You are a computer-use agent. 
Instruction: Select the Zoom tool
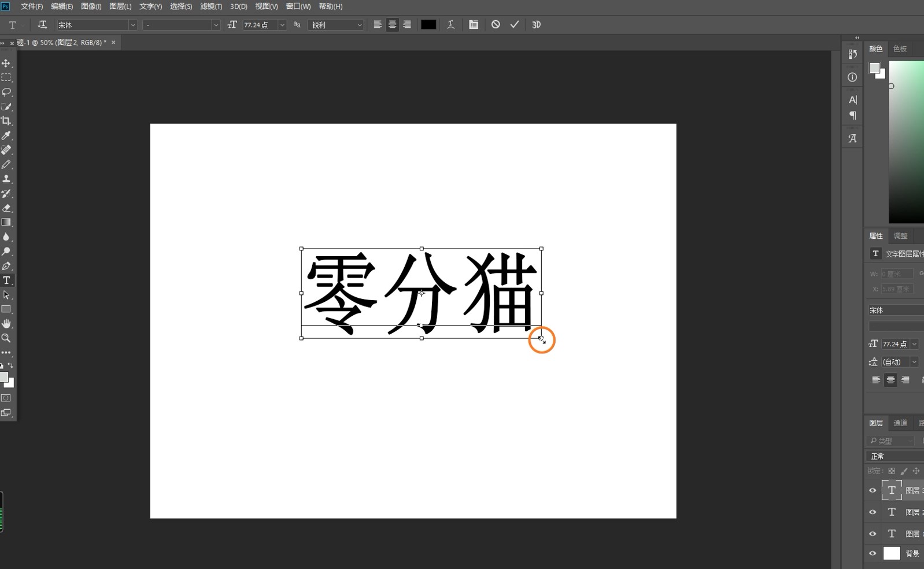[6, 338]
